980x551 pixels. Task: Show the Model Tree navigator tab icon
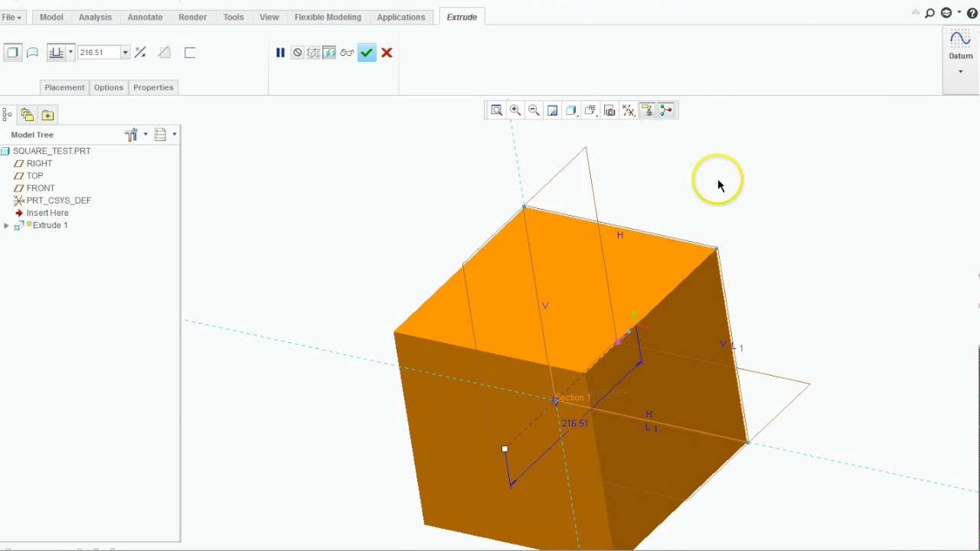point(8,115)
